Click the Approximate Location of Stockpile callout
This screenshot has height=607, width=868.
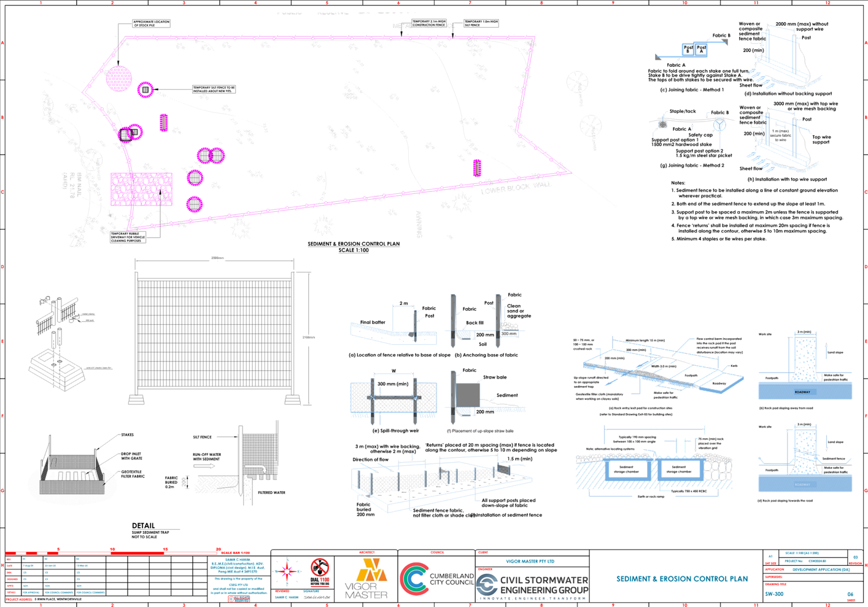[x=151, y=23]
